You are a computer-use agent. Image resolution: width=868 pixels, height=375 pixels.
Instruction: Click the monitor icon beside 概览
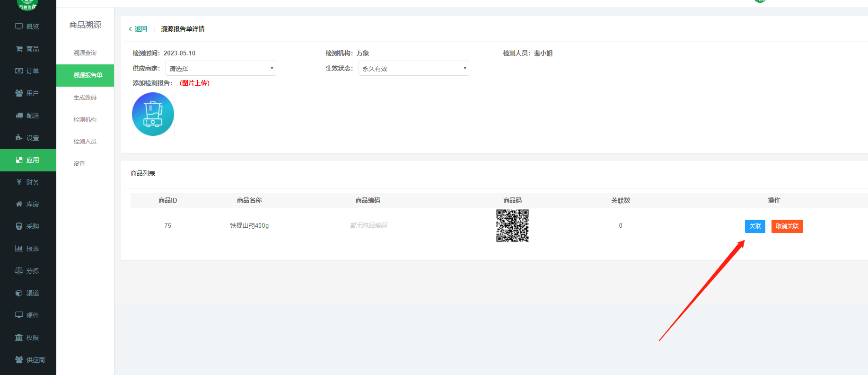(19, 27)
